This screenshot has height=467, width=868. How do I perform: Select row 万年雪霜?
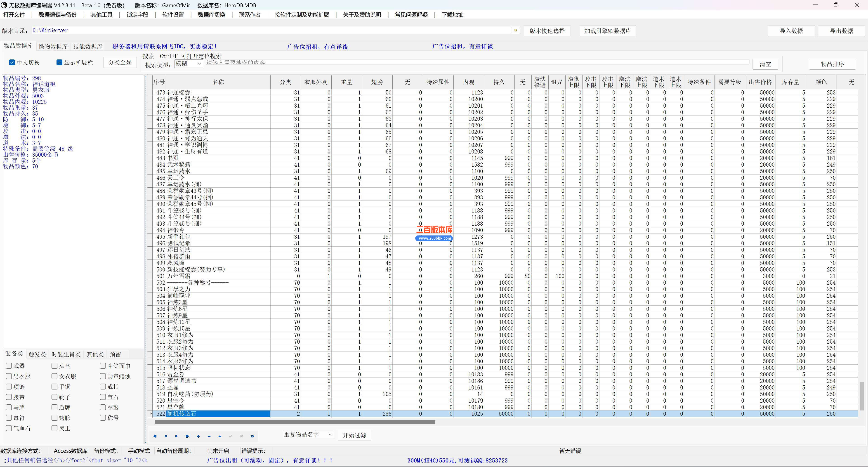point(502,276)
